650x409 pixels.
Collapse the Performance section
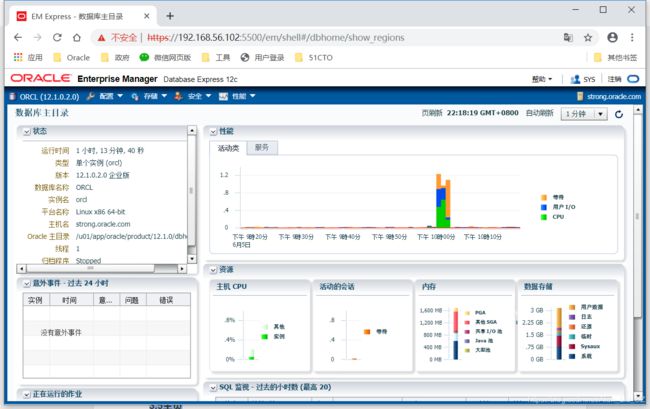[x=213, y=132]
